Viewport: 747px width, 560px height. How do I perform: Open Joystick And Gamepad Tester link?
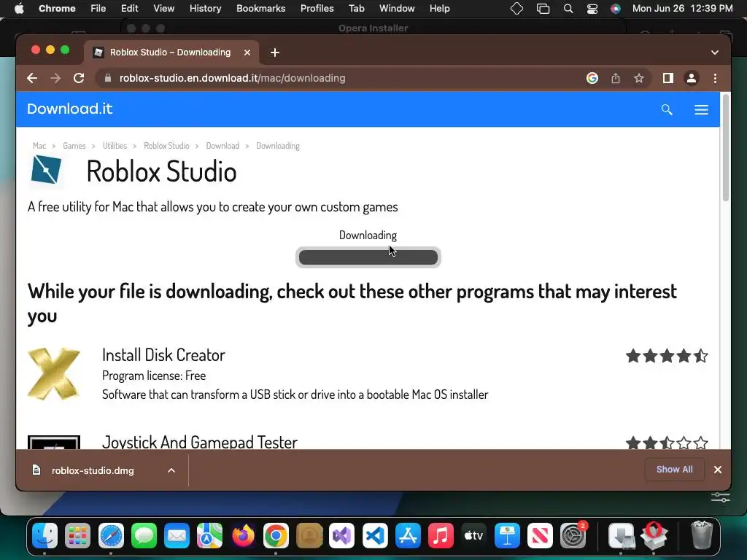(200, 442)
